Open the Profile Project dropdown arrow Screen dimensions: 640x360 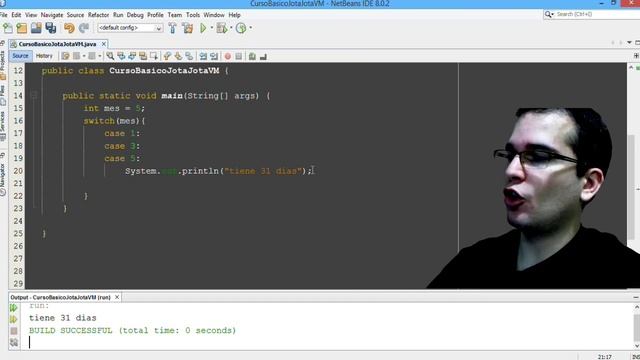251,28
